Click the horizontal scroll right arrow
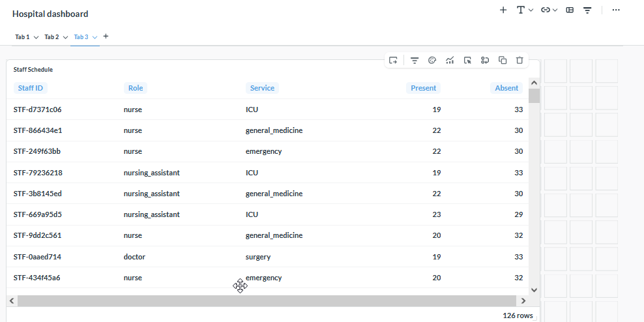This screenshot has height=322, width=644. click(523, 300)
